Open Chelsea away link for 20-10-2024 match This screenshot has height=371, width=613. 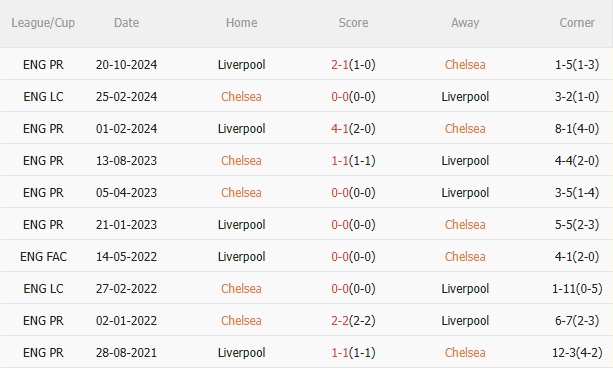465,65
